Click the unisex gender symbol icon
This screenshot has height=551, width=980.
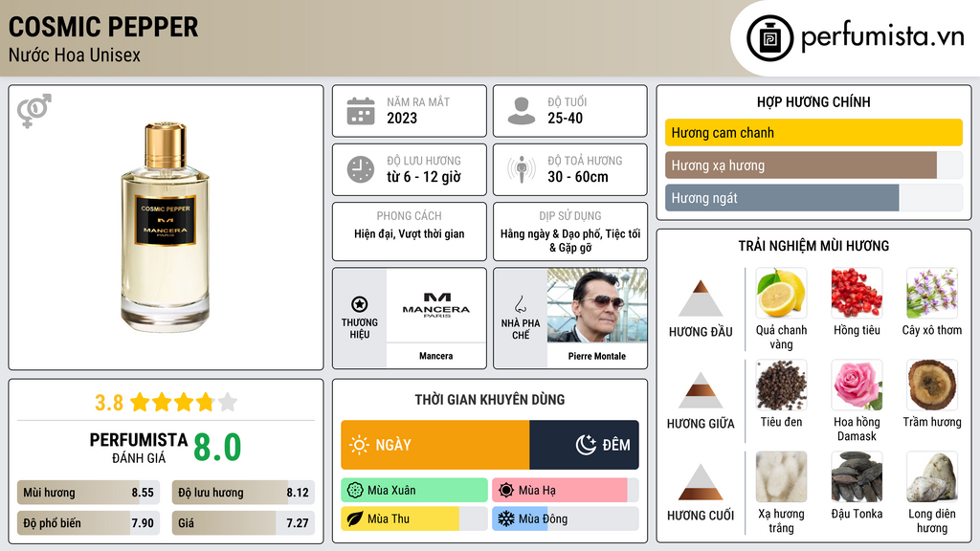click(33, 110)
